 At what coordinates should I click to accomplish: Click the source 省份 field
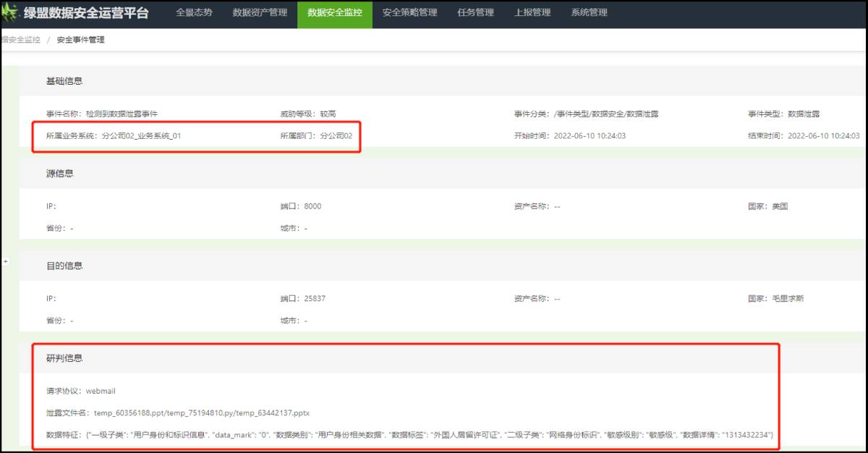60,229
